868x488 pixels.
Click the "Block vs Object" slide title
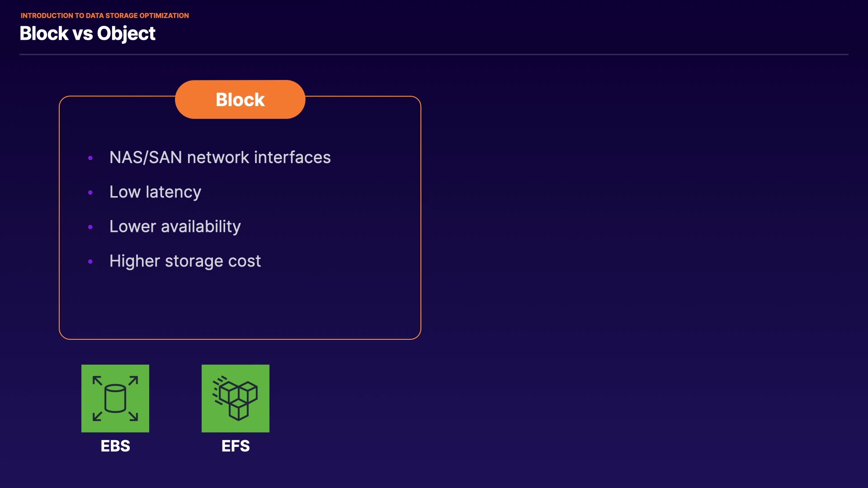tap(87, 33)
